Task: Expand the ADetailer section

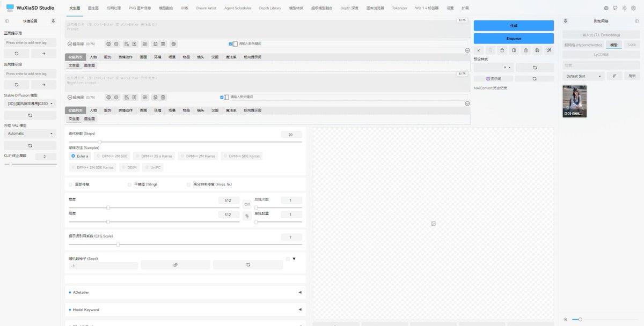Action: click(x=185, y=292)
